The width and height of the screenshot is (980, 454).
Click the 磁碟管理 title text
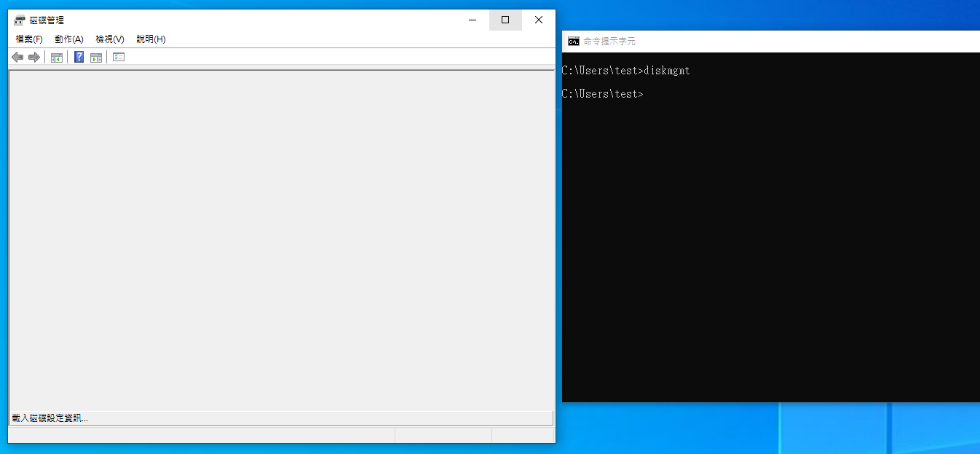tap(47, 20)
